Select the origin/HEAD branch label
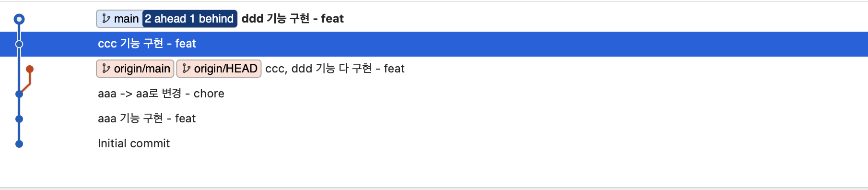868x190 pixels. tap(219, 69)
